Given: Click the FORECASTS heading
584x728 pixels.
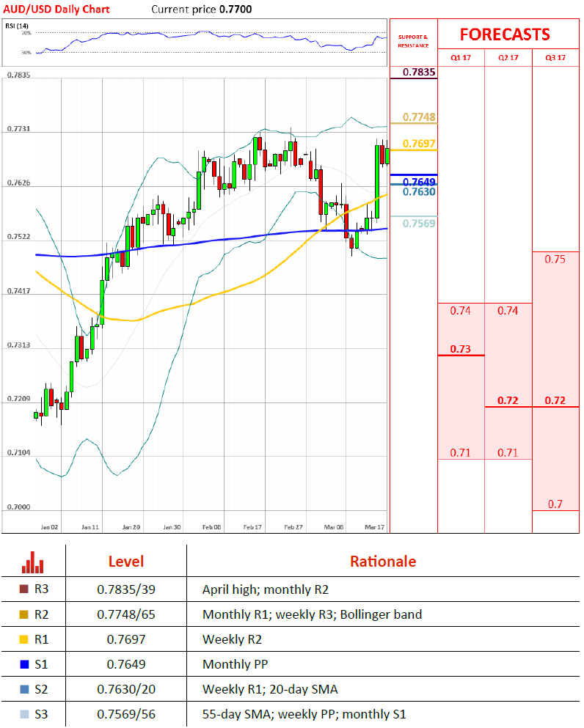Looking at the screenshot, I should pyautogui.click(x=505, y=34).
